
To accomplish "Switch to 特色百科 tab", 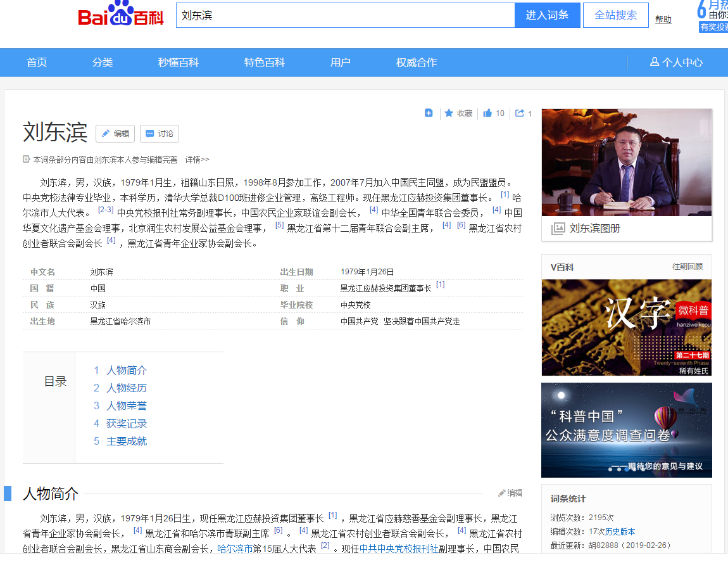I will tap(265, 62).
